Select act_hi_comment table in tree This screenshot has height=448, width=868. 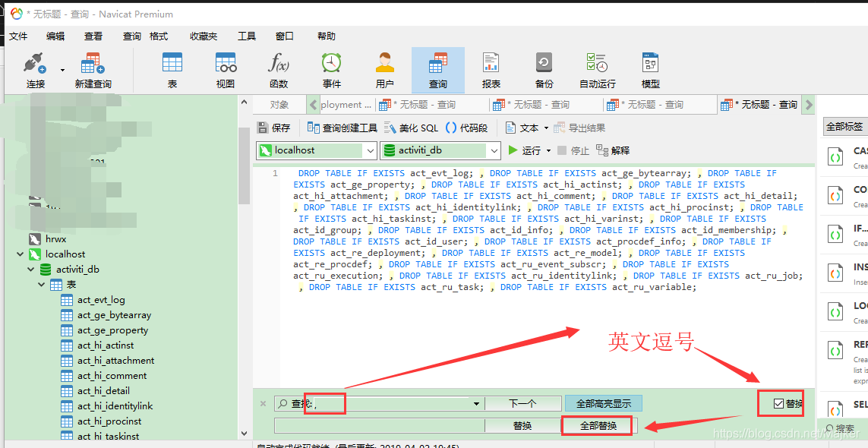[x=112, y=375]
